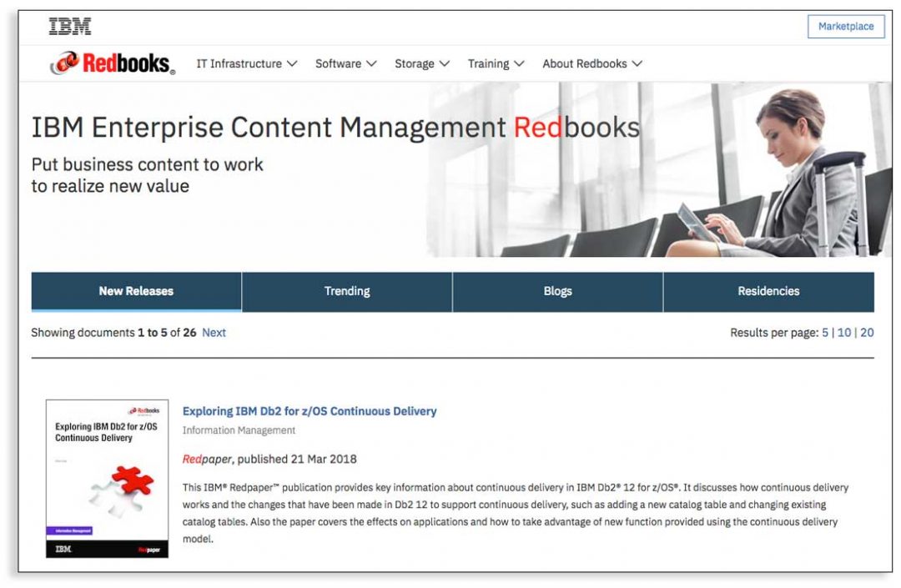This screenshot has height=588, width=901.
Task: Open the Storage dropdown menu
Action: [x=422, y=63]
